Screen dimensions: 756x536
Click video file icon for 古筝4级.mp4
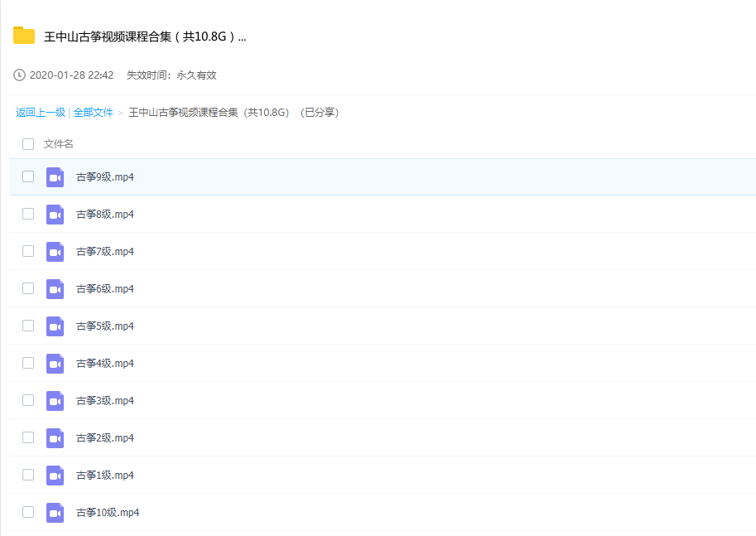[55, 364]
